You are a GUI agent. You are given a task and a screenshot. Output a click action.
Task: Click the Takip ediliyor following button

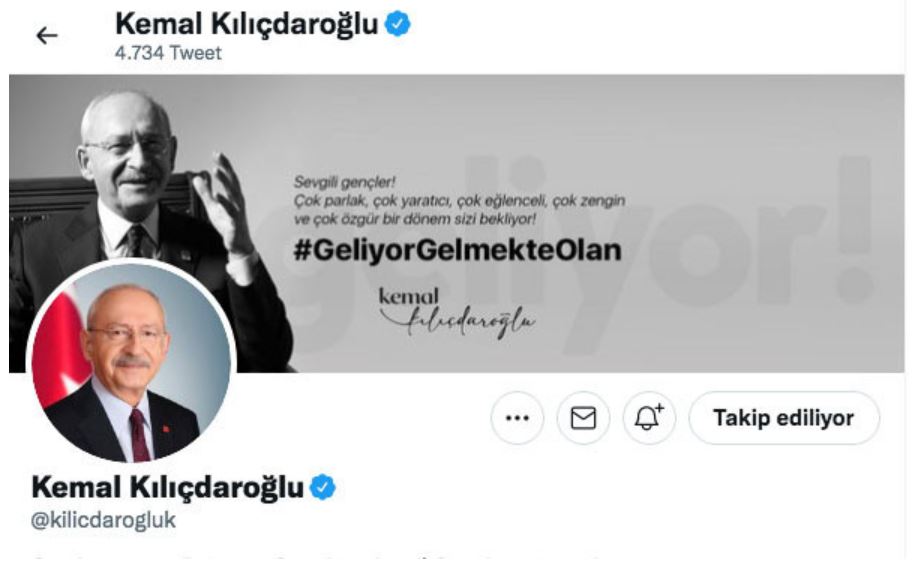pyautogui.click(x=784, y=418)
